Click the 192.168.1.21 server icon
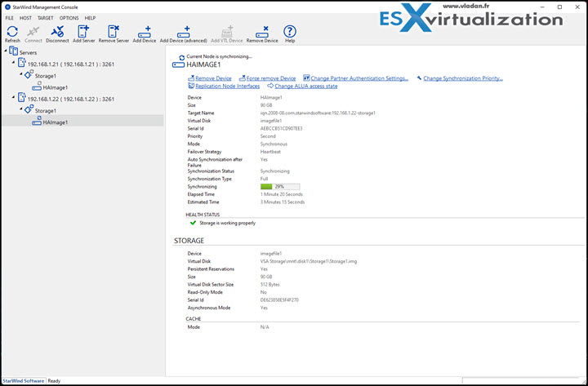Screen dimensions: 588x386 [x=22, y=63]
